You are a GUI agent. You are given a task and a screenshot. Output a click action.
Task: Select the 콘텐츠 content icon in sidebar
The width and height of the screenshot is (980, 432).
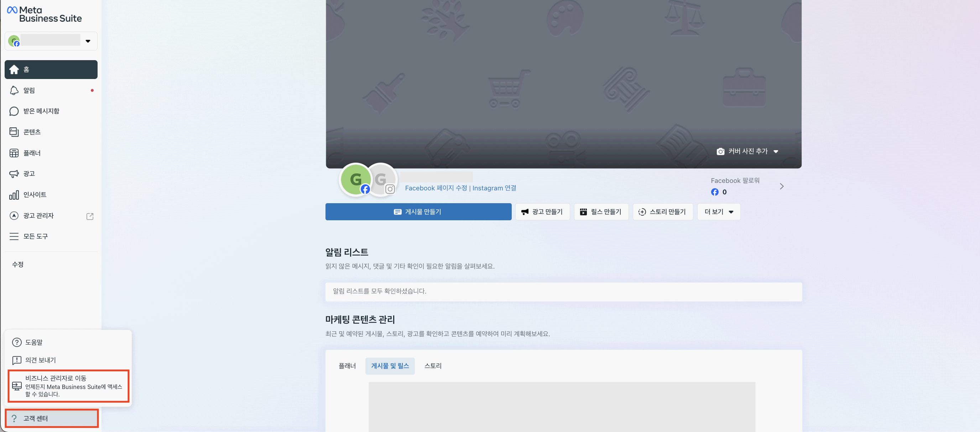[14, 132]
